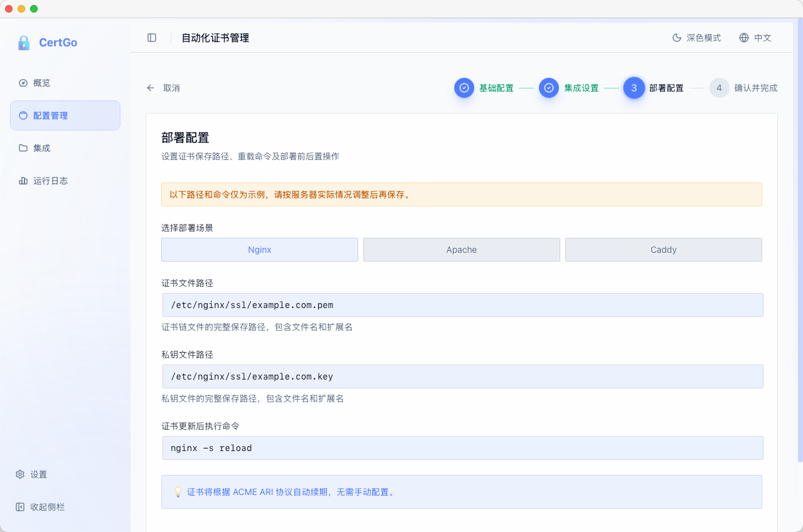Select the Caddy deployment scenario

tap(664, 250)
